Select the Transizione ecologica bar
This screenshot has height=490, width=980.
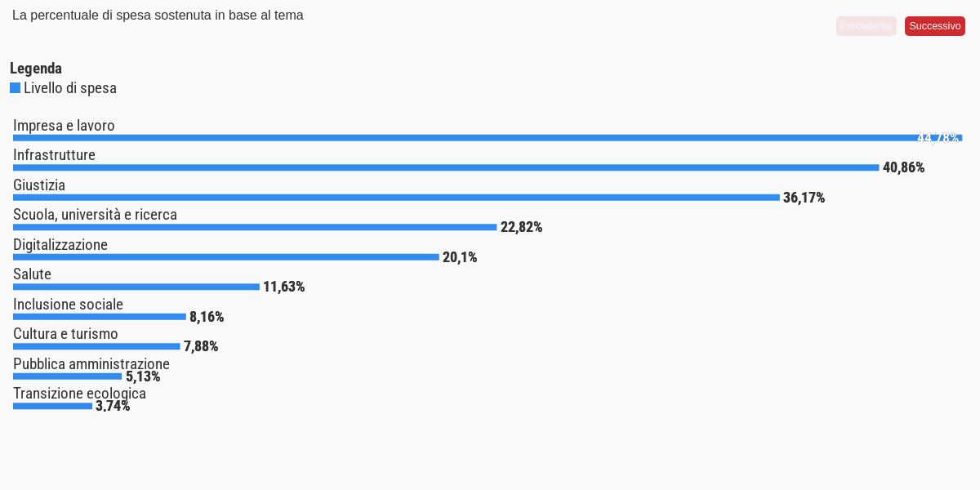tap(52, 406)
